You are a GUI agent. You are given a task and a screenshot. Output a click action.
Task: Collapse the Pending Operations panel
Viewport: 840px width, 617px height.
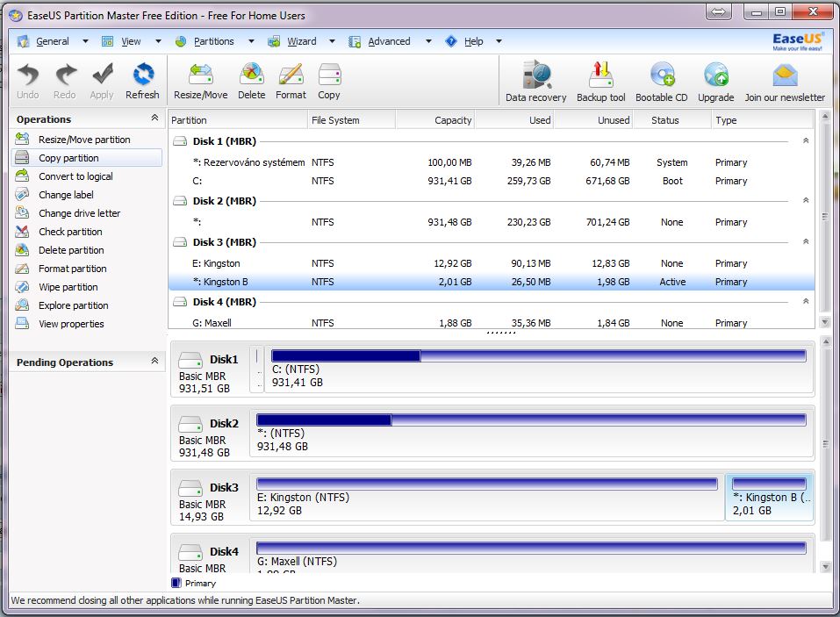click(154, 361)
